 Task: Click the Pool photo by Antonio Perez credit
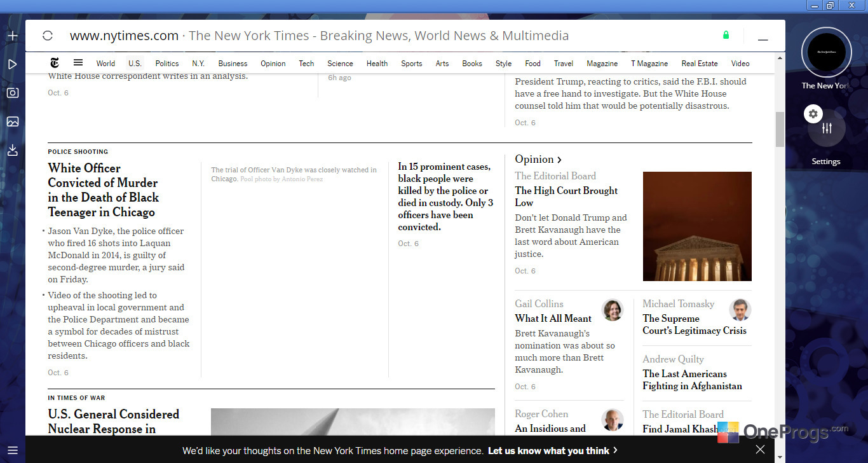click(x=281, y=179)
